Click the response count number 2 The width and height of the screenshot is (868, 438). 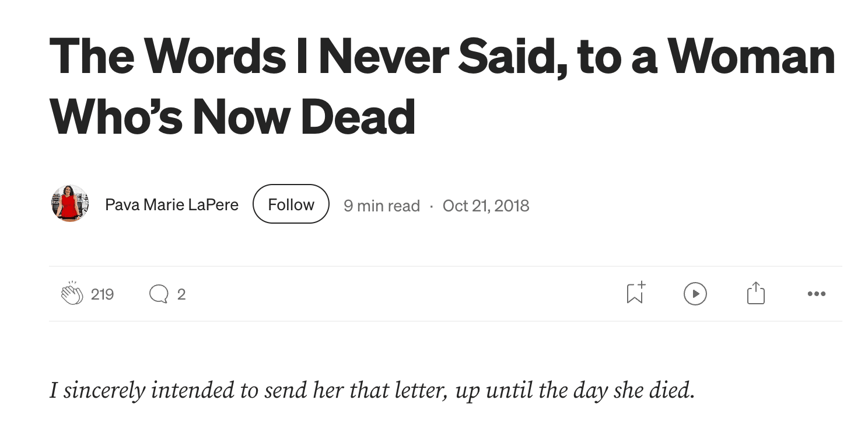[181, 294]
